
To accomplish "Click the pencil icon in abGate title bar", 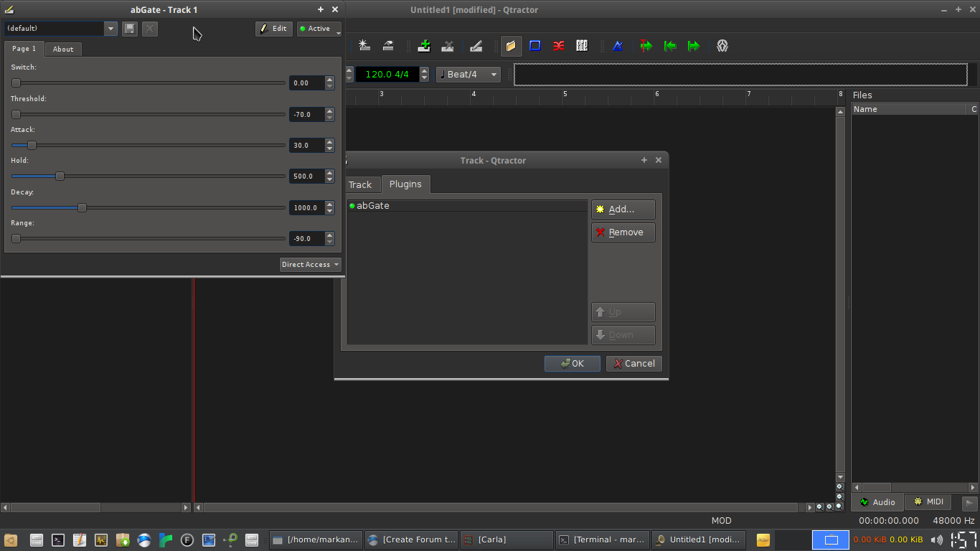I will tap(9, 9).
